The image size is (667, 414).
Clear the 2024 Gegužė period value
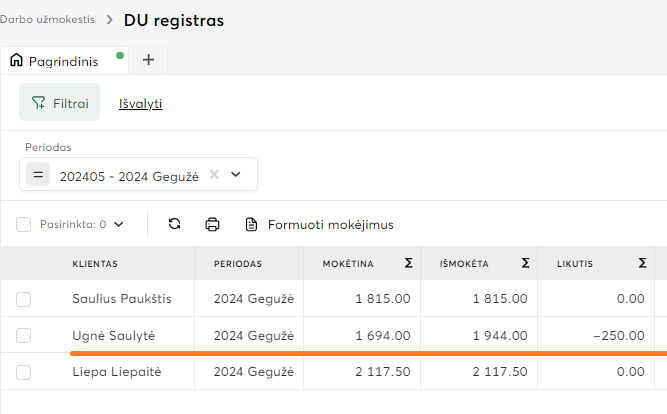click(214, 174)
